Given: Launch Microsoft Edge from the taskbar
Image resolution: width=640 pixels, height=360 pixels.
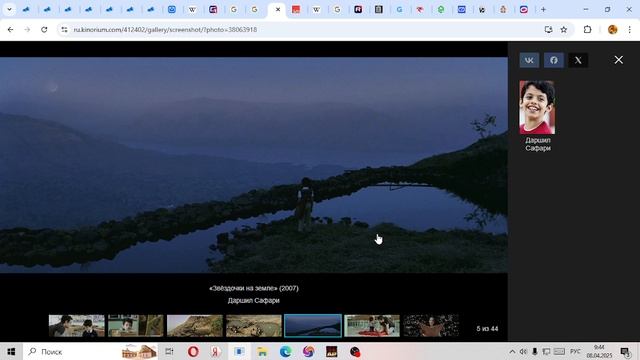Looking at the screenshot, I should click(286, 351).
